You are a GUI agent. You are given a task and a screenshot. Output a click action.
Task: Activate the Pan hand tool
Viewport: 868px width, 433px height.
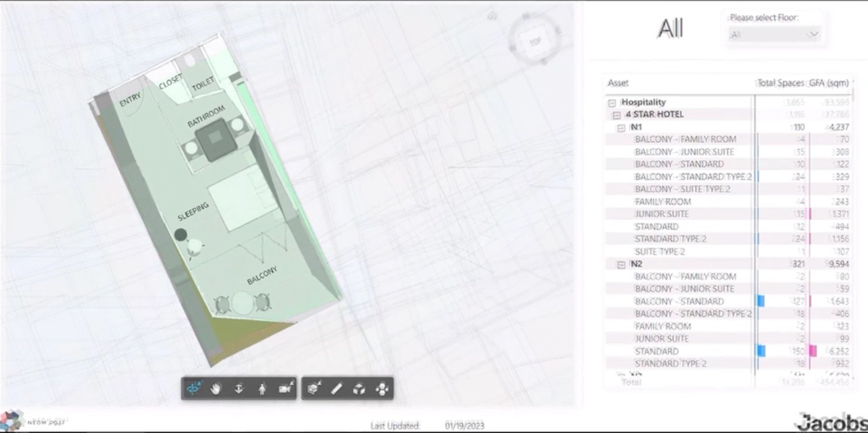click(216, 389)
